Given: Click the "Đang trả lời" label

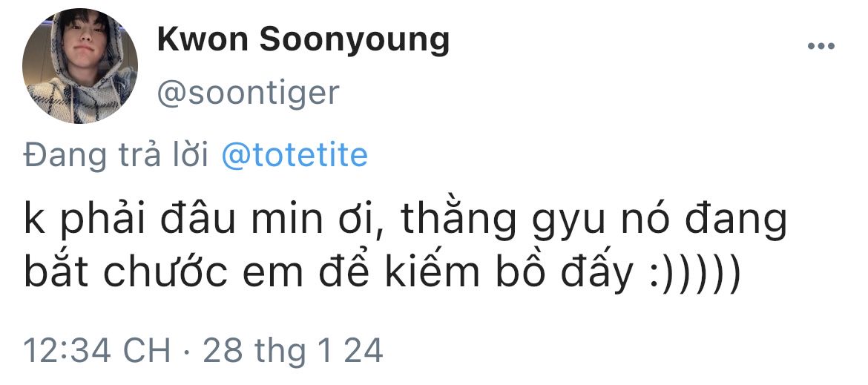Looking at the screenshot, I should click(x=115, y=156).
